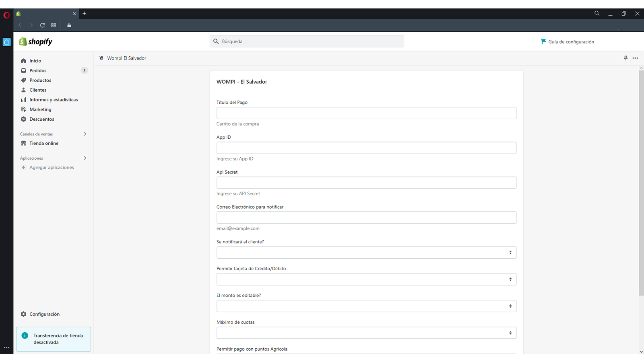This screenshot has width=644, height=362.
Task: Click the Pedidos count badge 3
Action: click(x=84, y=70)
